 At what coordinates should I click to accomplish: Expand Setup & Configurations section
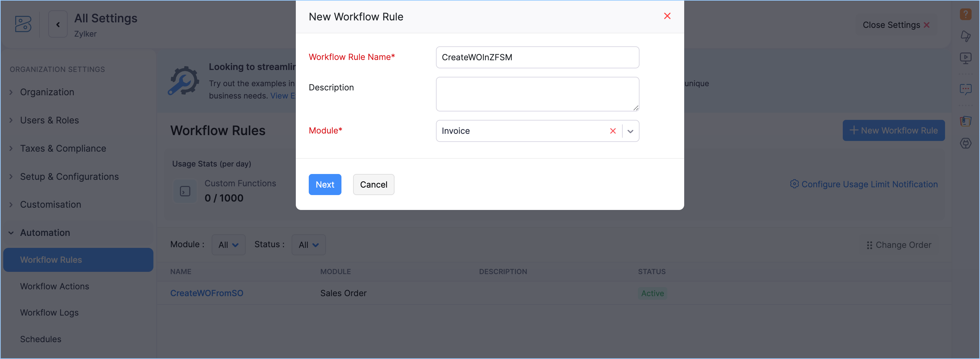click(69, 177)
